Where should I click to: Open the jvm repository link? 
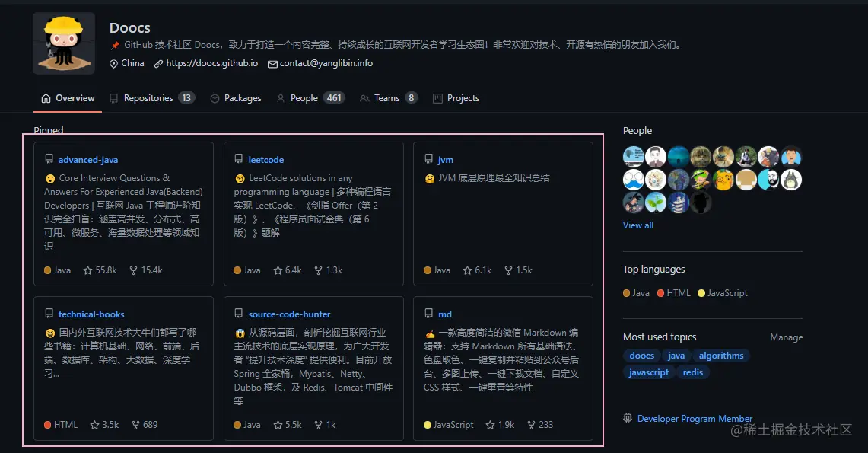point(446,159)
